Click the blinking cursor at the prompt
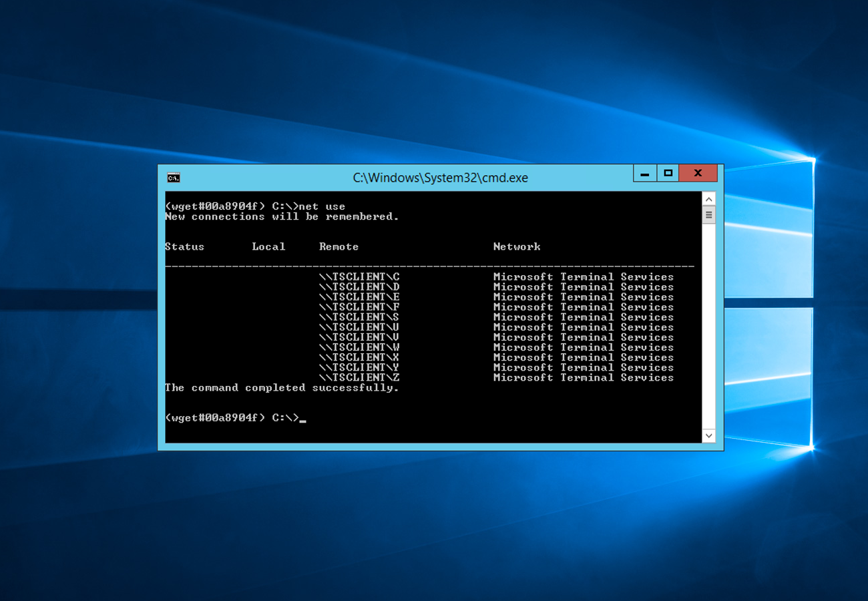 (x=304, y=419)
